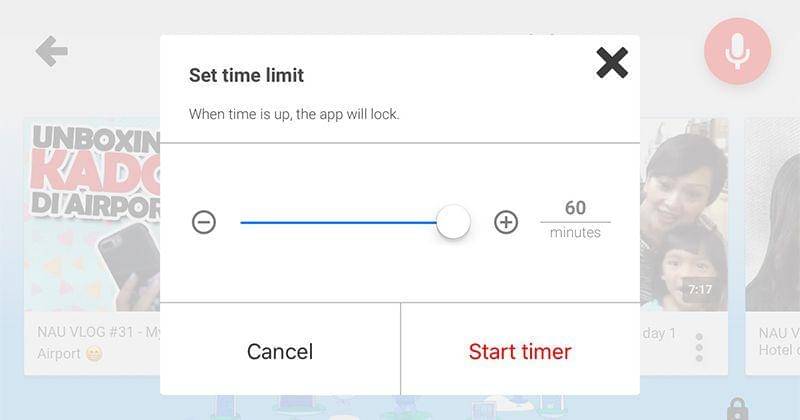Click the minutes label under 60

tap(575, 233)
